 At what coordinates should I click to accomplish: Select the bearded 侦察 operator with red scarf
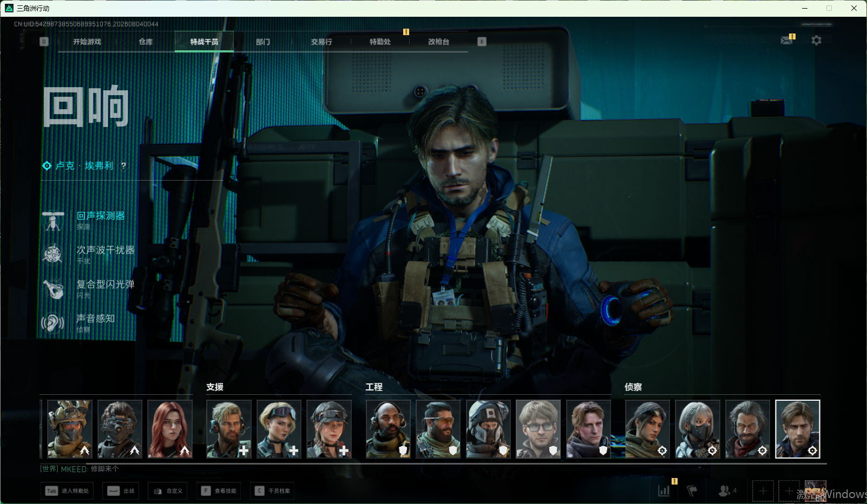[747, 429]
